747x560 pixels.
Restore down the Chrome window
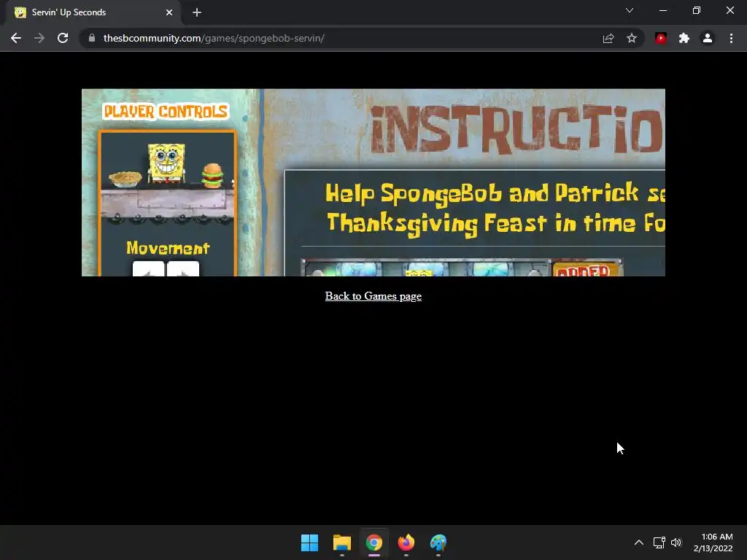pyautogui.click(x=697, y=10)
